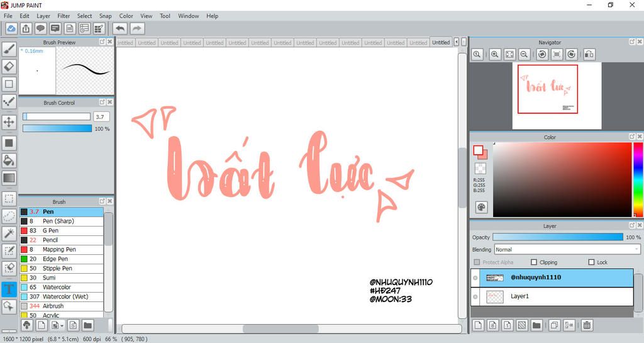This screenshot has height=343, width=644.
Task: Flip canvas horizontally in Navigator
Action: pos(589,54)
